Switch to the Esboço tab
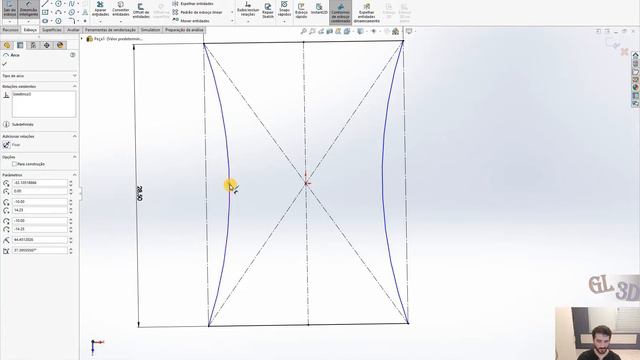This screenshot has width=640, height=360. click(x=30, y=30)
